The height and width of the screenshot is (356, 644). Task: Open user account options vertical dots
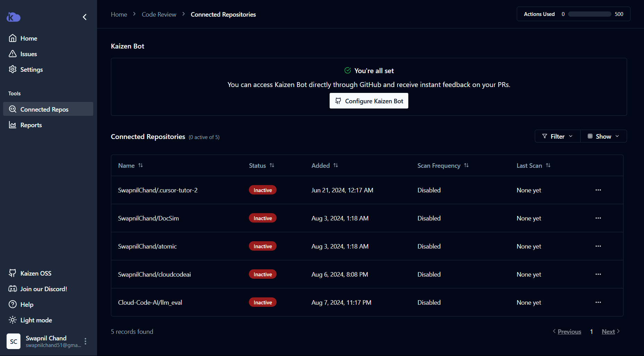click(x=85, y=341)
